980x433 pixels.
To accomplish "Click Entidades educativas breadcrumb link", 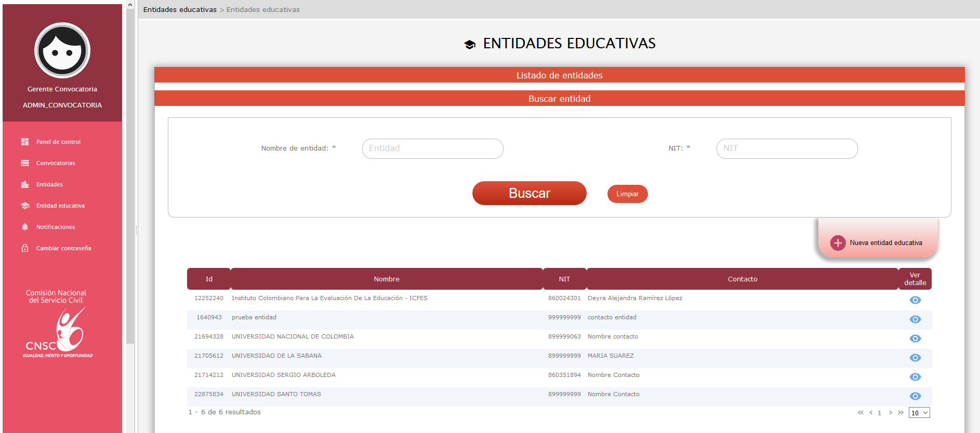I will [180, 9].
